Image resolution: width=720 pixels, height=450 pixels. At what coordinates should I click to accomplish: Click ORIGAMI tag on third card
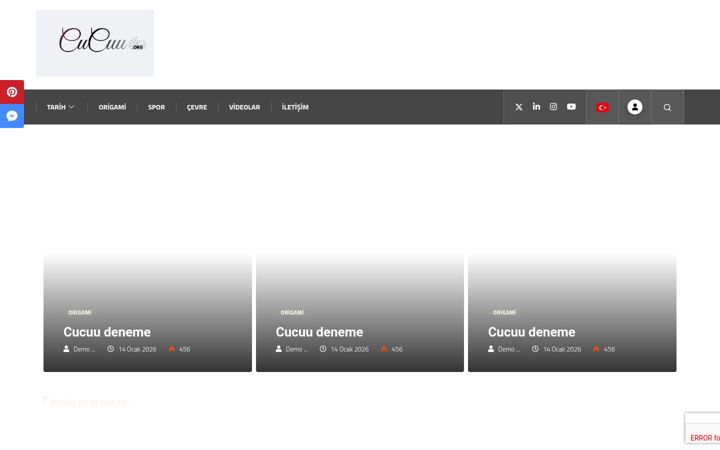click(x=504, y=312)
